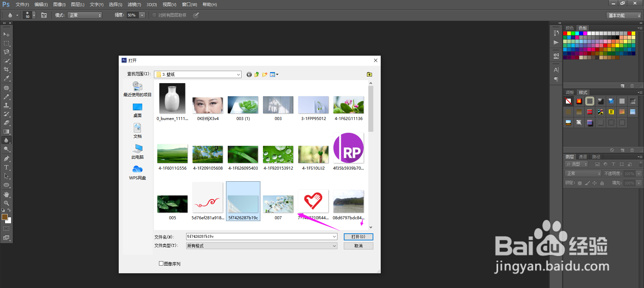Toggle the brush panel icon in options bar
Viewport: 644px width, 288px height.
click(44, 15)
